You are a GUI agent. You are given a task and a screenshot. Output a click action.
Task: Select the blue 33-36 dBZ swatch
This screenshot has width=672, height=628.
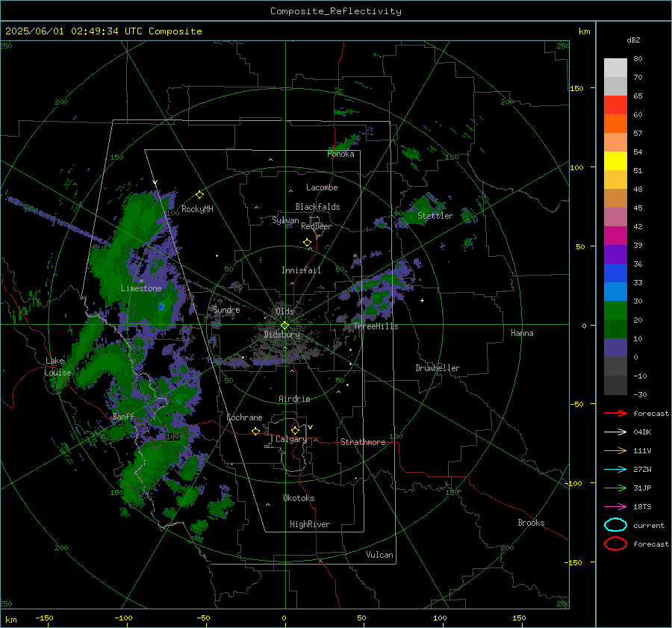615,273
